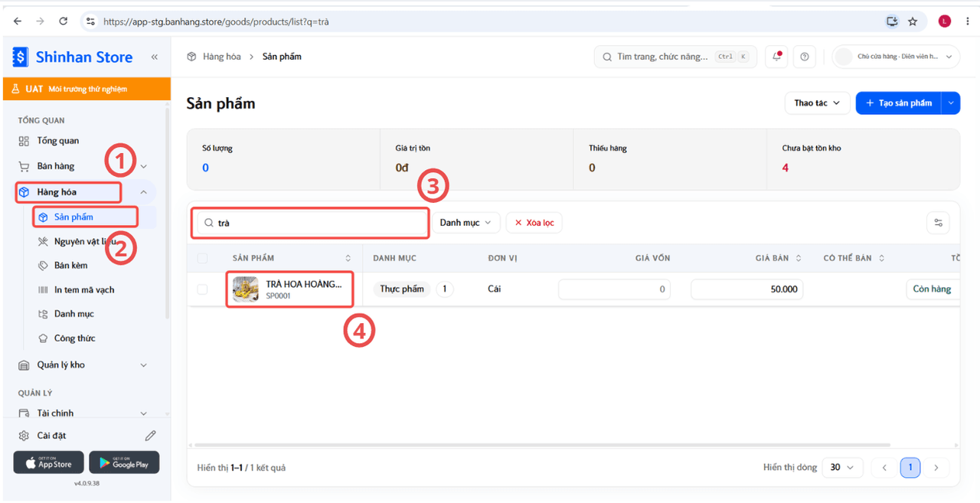Collapse the sidebar with the double-chevron icon
This screenshot has width=980, height=503.
[155, 57]
